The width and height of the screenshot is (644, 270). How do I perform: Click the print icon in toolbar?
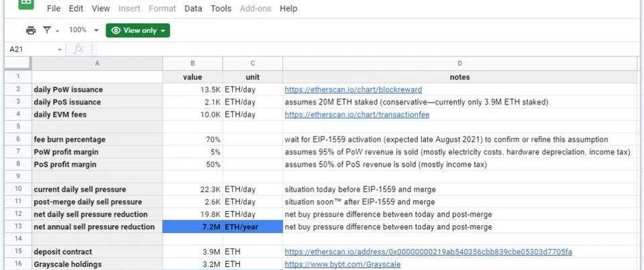coord(31,30)
